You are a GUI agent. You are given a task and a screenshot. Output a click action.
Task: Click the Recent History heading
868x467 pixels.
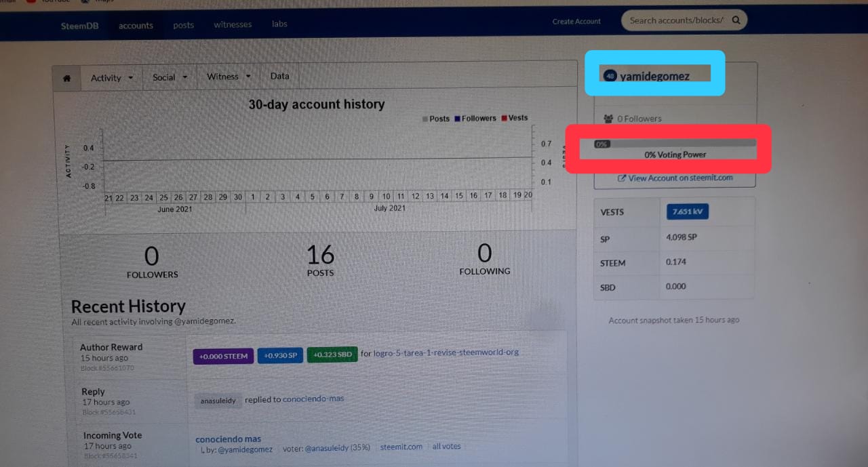[x=128, y=306]
